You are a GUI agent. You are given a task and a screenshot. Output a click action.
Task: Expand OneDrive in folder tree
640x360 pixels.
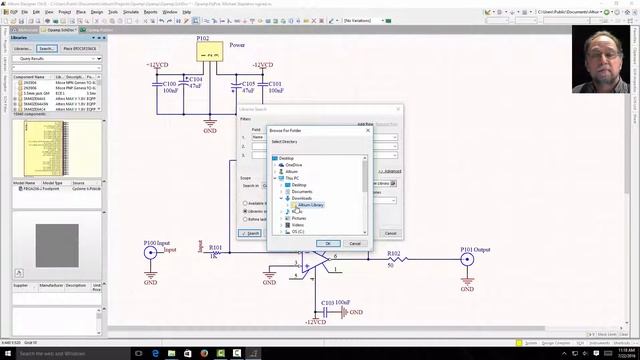pos(275,165)
